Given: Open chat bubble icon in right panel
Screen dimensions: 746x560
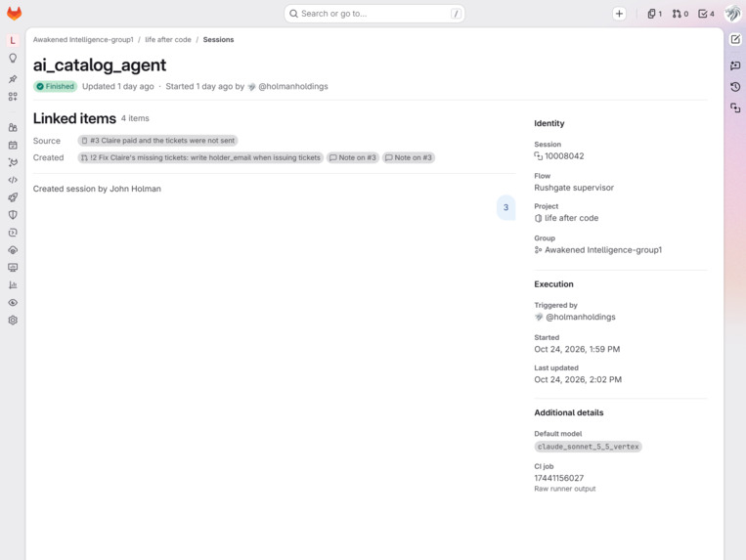Looking at the screenshot, I should point(735,65).
